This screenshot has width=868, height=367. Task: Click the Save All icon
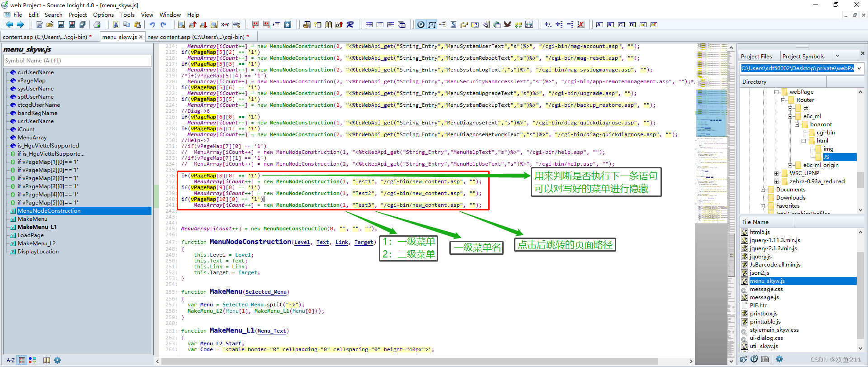[x=83, y=24]
